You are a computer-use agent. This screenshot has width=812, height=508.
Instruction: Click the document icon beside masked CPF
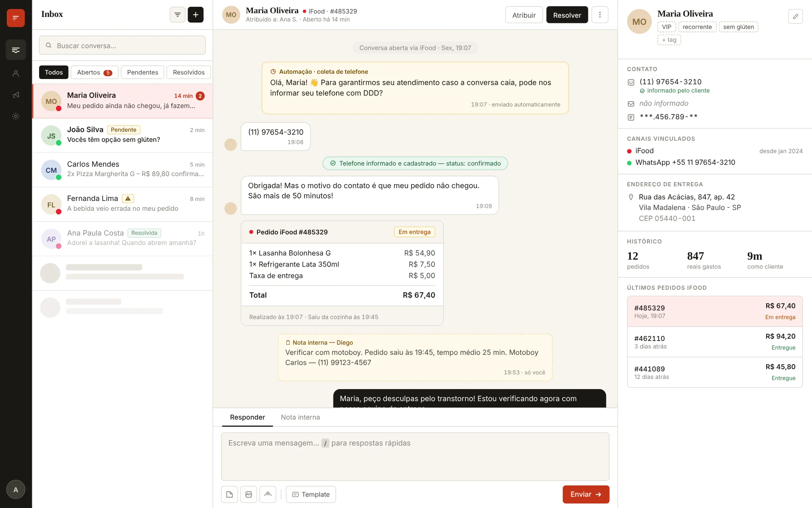tap(631, 117)
